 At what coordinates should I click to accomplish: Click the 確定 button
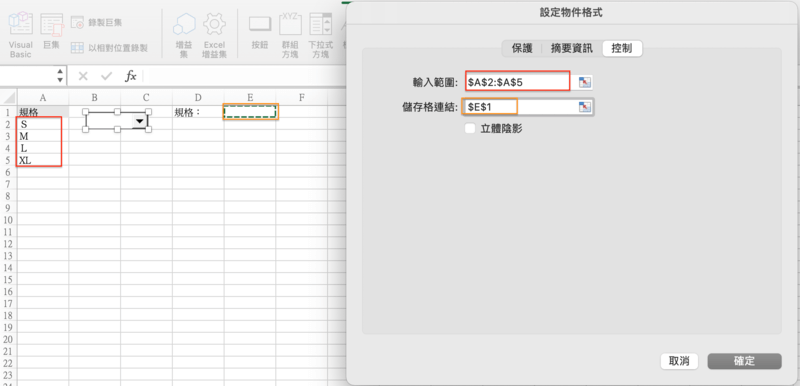[744, 361]
